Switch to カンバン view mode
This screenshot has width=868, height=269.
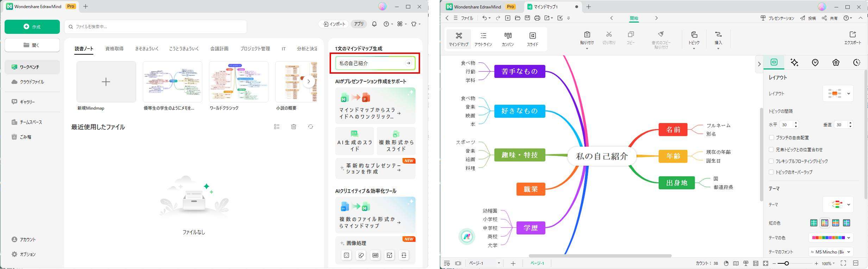pos(508,39)
